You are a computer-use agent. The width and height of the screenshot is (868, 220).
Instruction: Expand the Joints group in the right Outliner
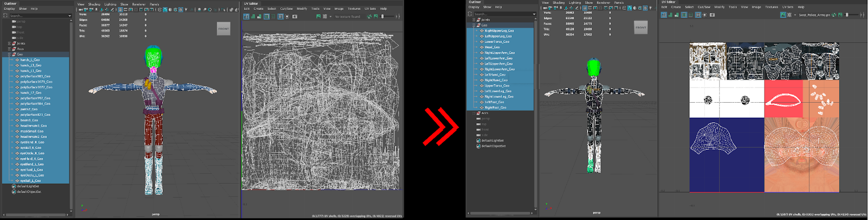(474, 20)
